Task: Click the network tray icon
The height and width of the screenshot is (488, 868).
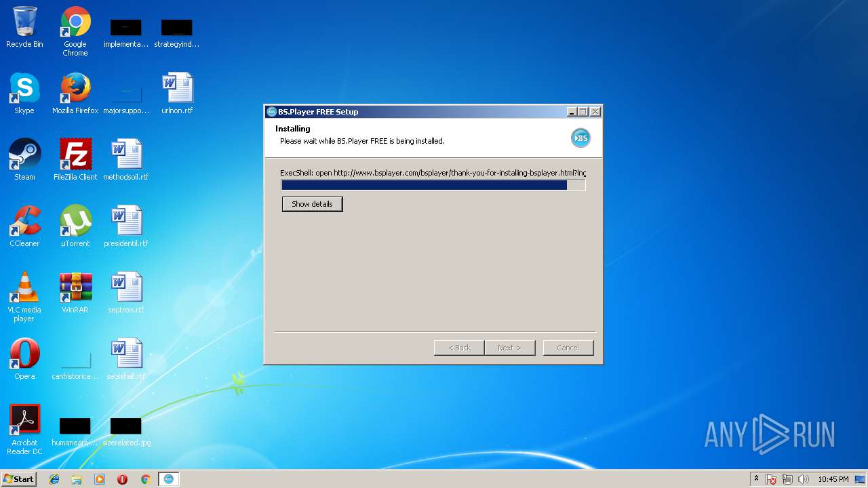Action: (787, 479)
